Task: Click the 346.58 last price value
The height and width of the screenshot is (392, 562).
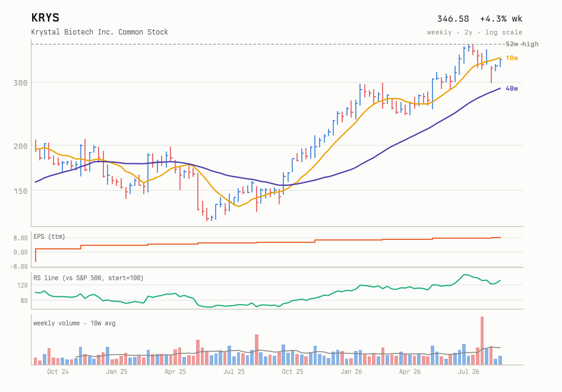Action: 453,18
